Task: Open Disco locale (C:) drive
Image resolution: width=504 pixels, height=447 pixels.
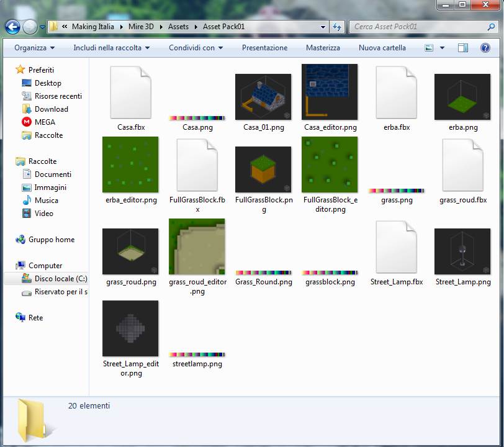Action: [61, 279]
